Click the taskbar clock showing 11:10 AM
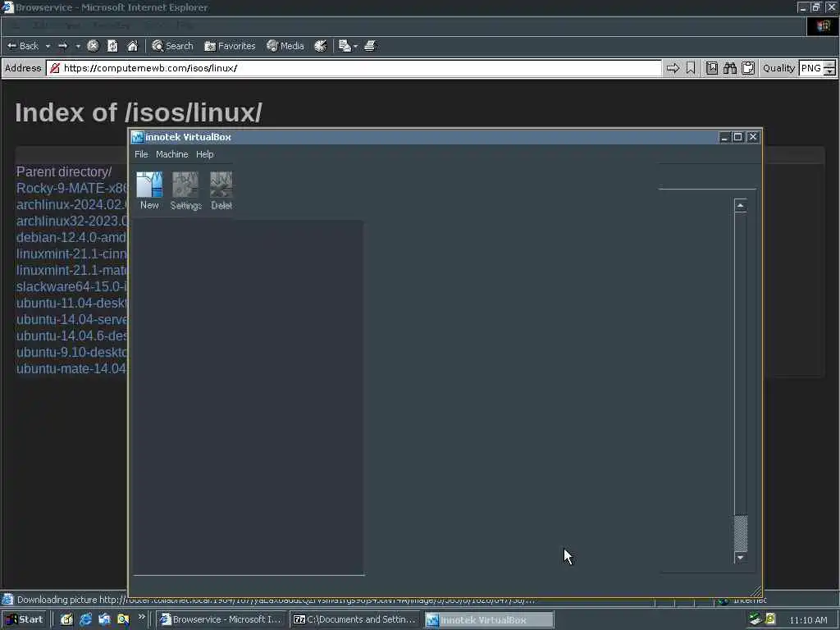840x630 pixels. click(808, 620)
